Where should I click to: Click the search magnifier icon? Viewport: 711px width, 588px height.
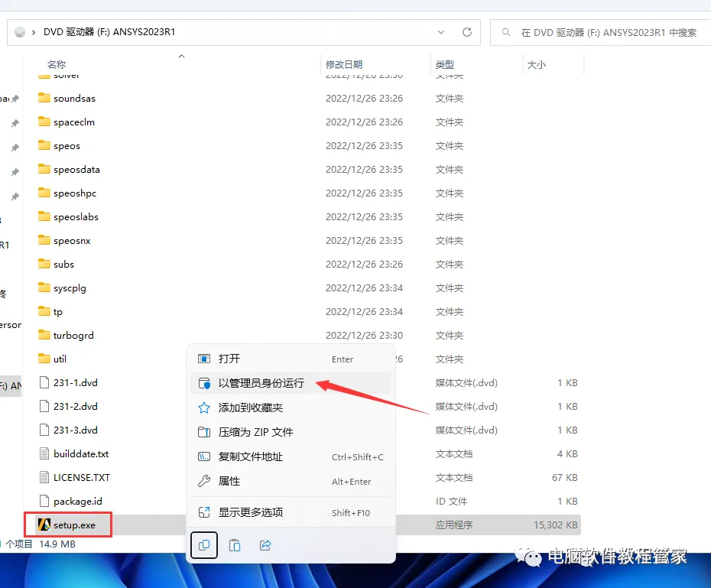coord(506,32)
